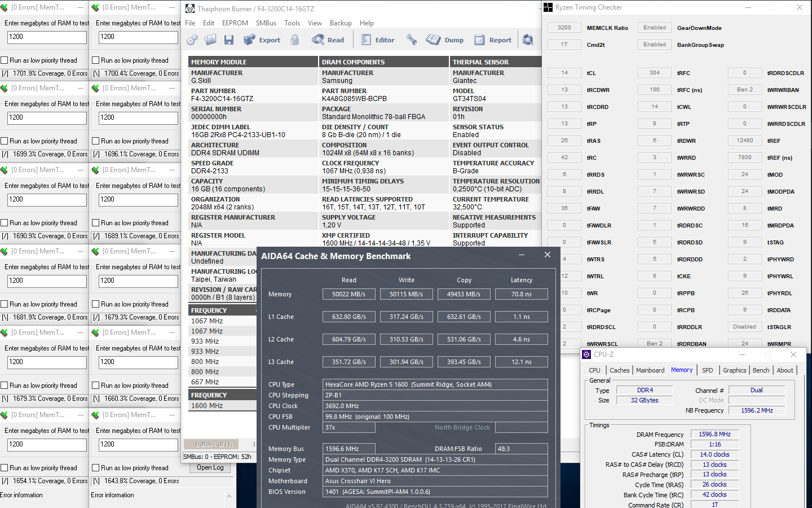The width and height of the screenshot is (812, 508).
Task: Click the padlock icon in Thaiphoon Burner toolbar
Action: 294,40
